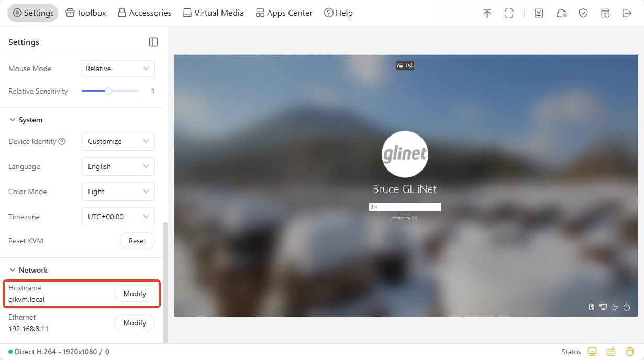The width and height of the screenshot is (644, 360).
Task: Open the shield security icon
Action: tap(583, 13)
